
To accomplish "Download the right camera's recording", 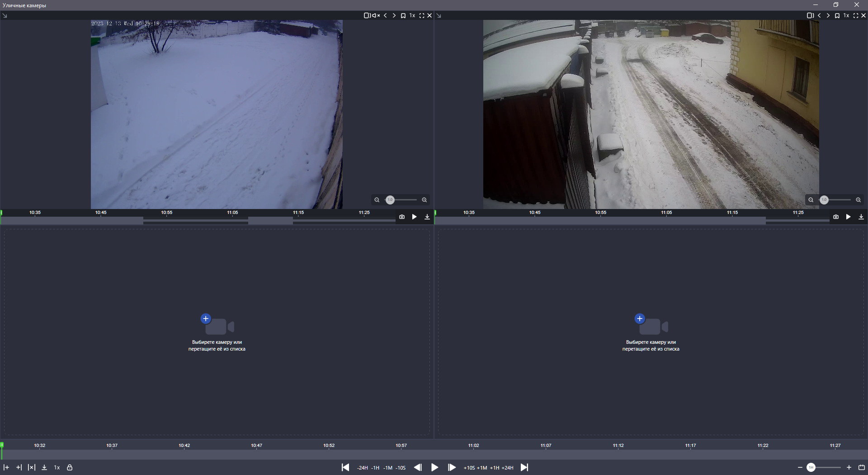I will pyautogui.click(x=861, y=217).
